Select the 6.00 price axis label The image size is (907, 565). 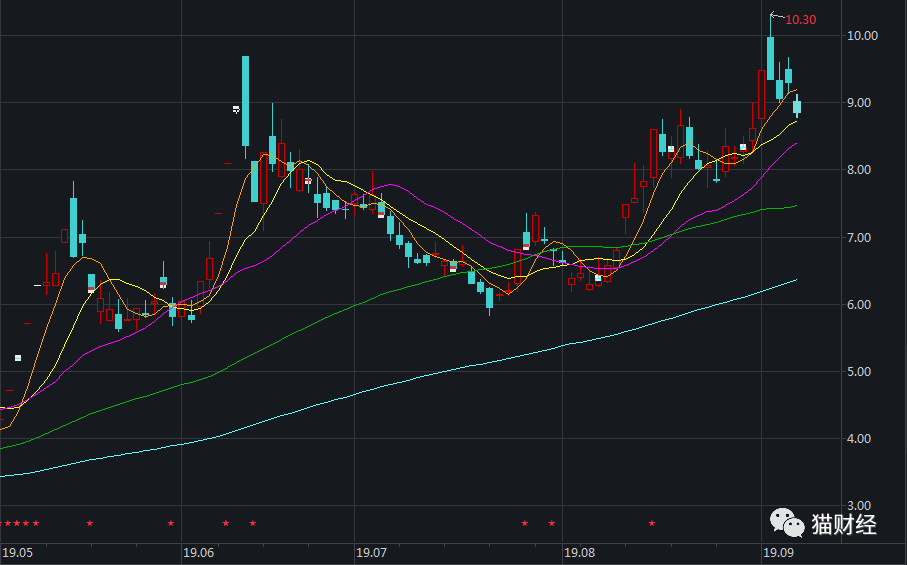click(x=859, y=305)
